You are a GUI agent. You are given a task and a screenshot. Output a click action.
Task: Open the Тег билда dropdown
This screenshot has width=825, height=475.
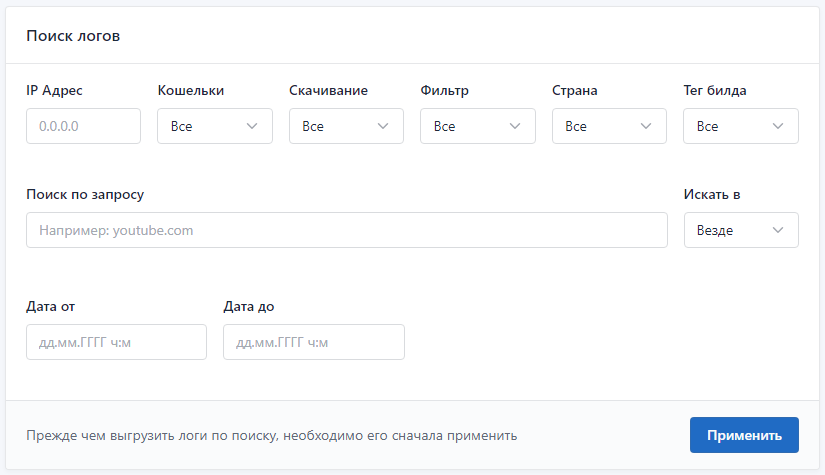click(741, 126)
